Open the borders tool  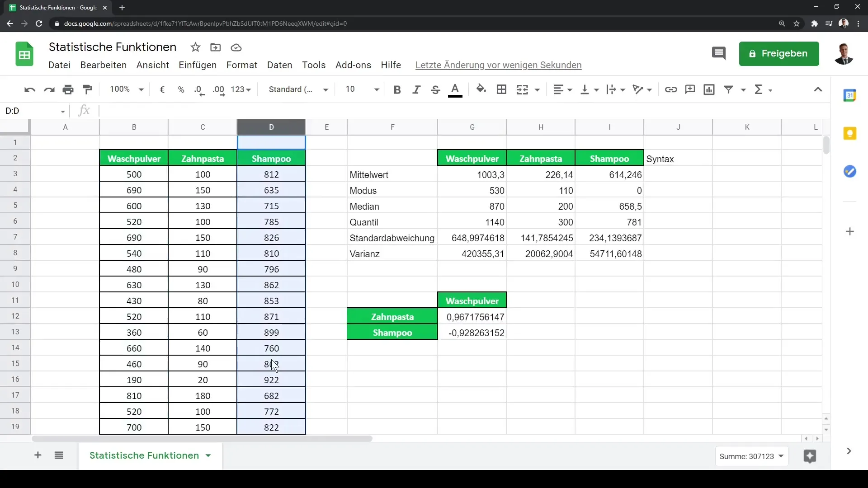click(501, 89)
